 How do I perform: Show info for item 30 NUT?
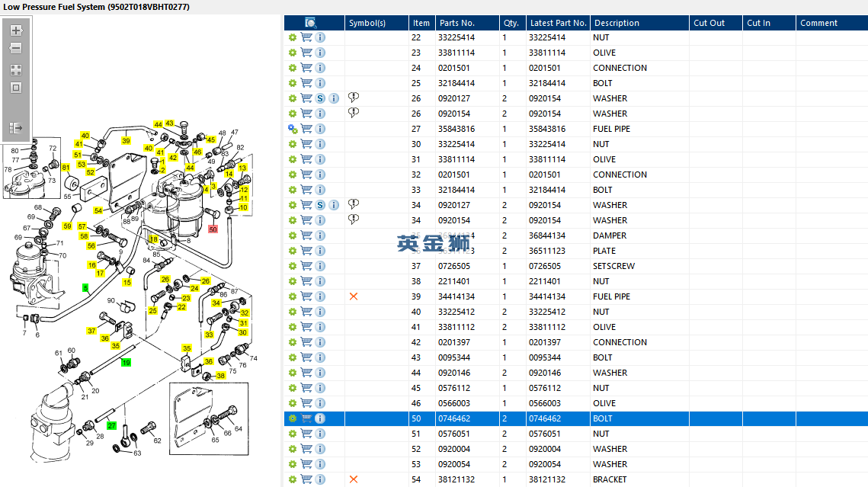coord(320,144)
